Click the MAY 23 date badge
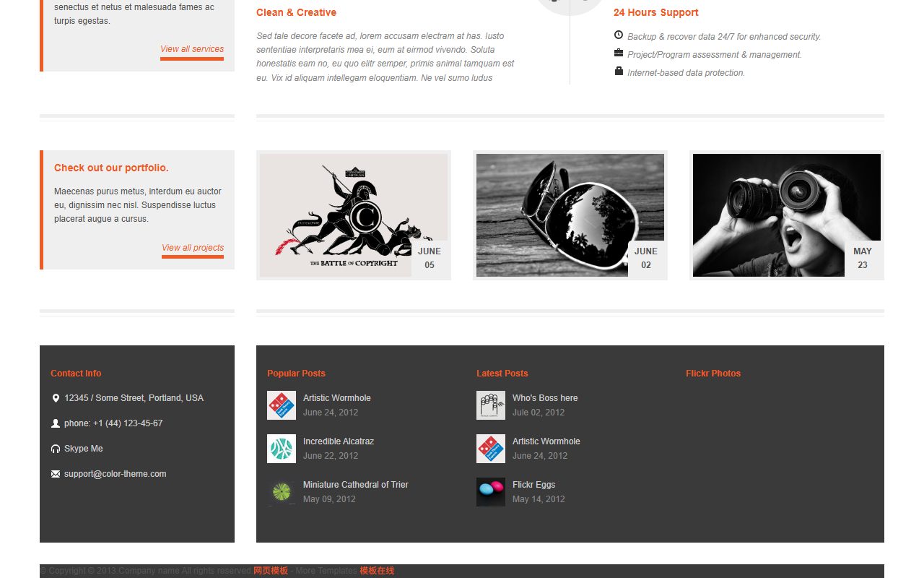924x578 pixels. (863, 258)
